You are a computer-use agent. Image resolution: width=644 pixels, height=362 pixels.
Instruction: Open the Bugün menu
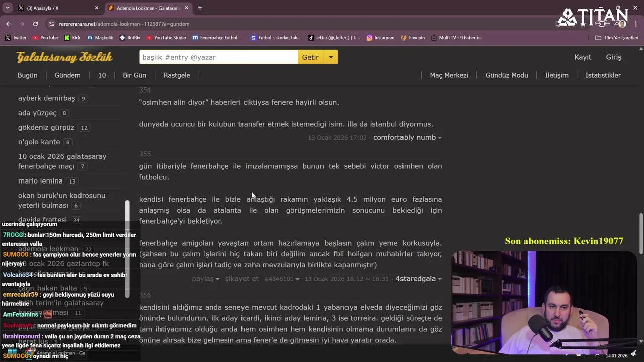tap(27, 75)
